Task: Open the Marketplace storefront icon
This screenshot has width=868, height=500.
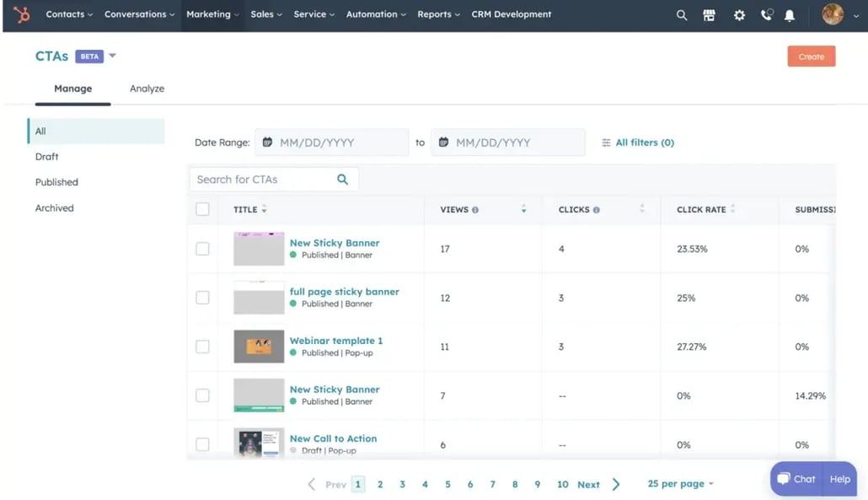Action: click(710, 15)
